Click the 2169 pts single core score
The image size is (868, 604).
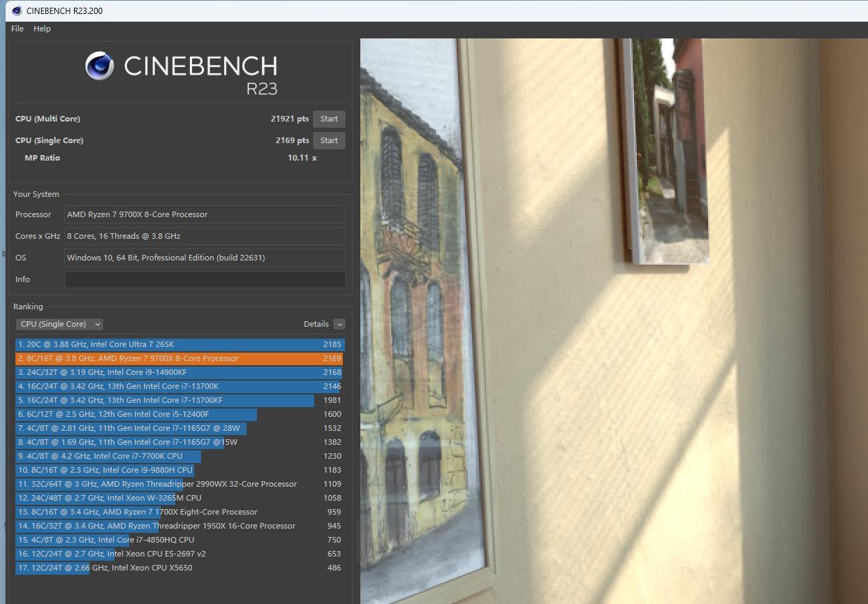[x=292, y=140]
